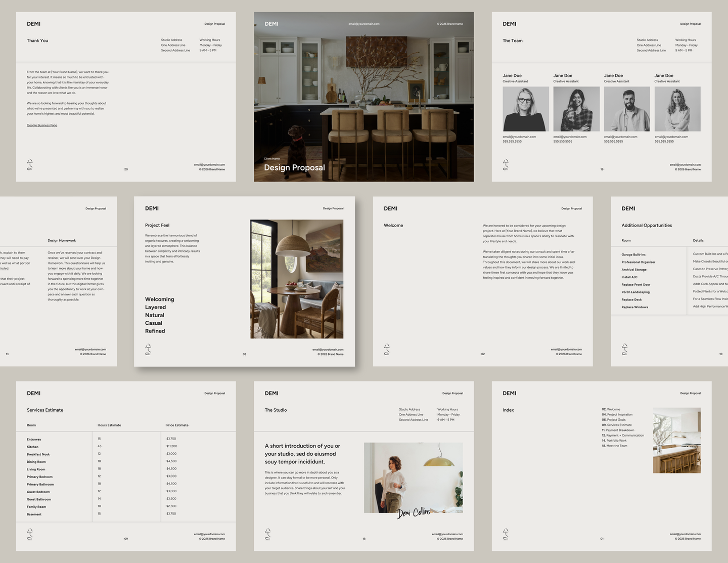Click 'Client Name' text on the cover

click(x=271, y=159)
